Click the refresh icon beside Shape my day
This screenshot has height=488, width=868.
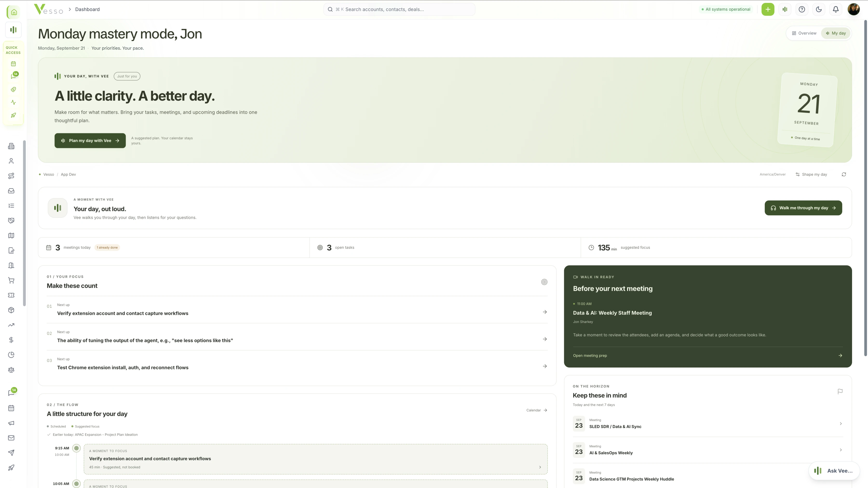point(844,174)
